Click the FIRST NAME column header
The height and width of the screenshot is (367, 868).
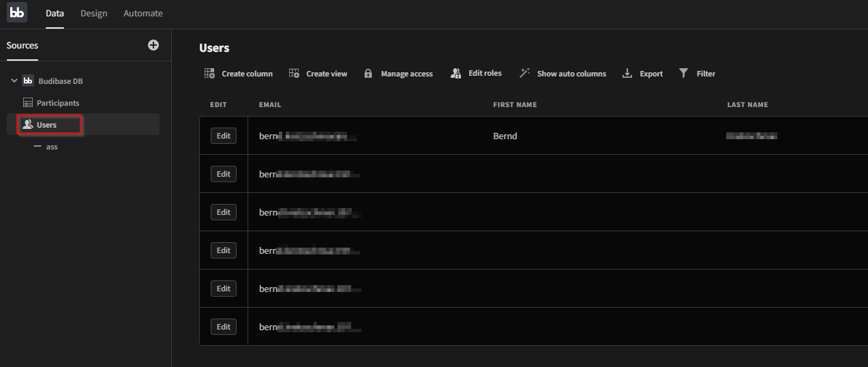point(515,105)
